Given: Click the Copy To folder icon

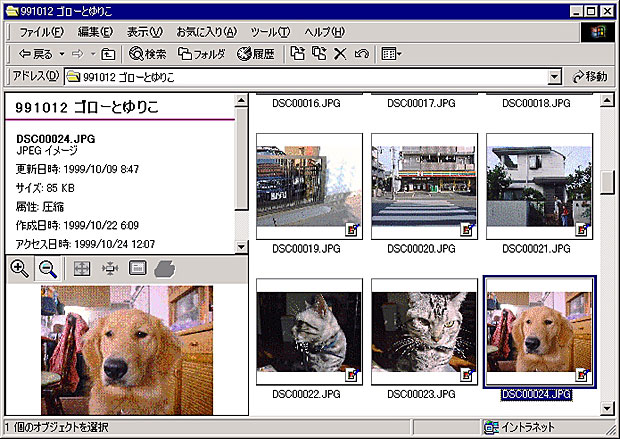Looking at the screenshot, I should [x=319, y=53].
